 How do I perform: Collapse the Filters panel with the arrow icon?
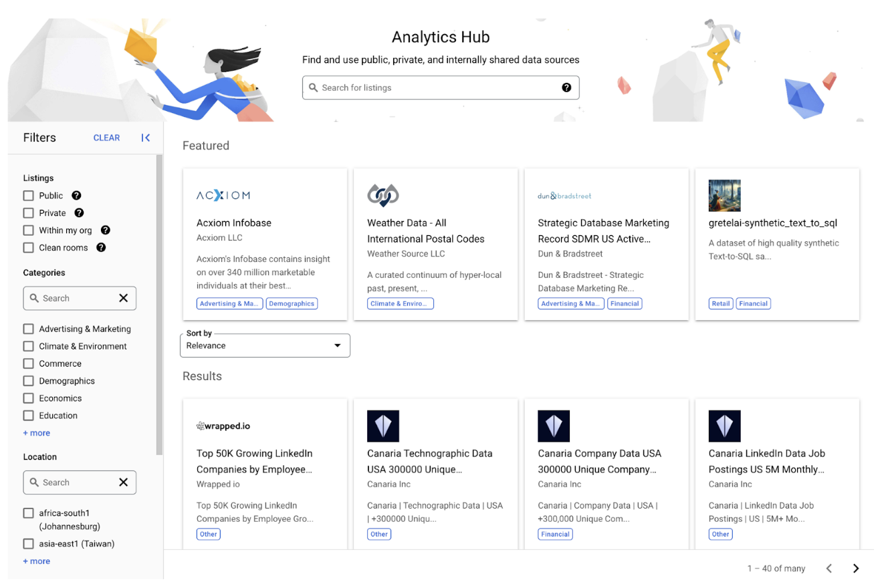click(145, 138)
